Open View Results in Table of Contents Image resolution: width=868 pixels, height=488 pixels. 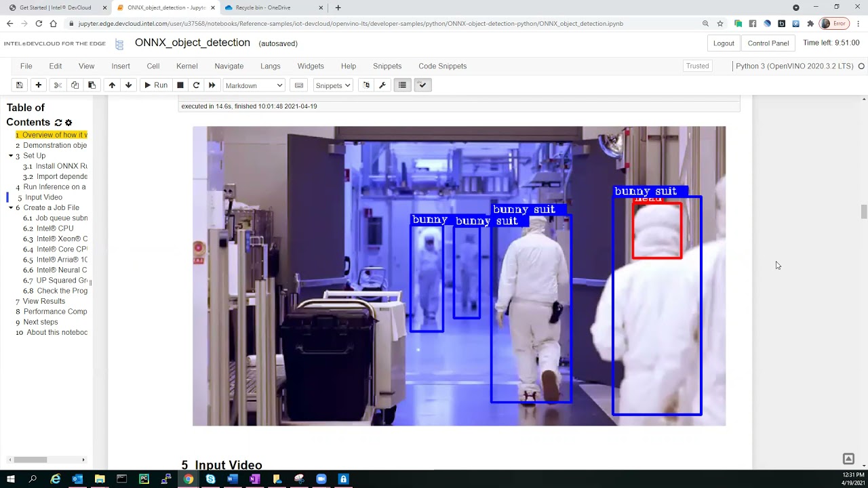pos(44,301)
